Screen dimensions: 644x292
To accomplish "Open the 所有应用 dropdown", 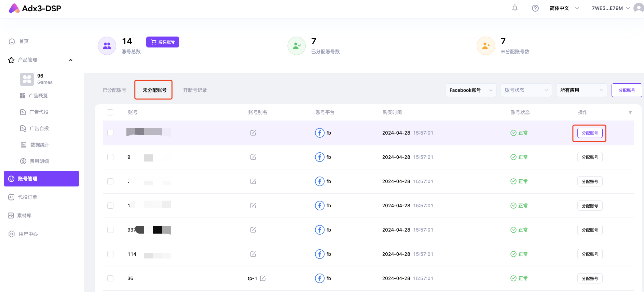I will tap(581, 90).
